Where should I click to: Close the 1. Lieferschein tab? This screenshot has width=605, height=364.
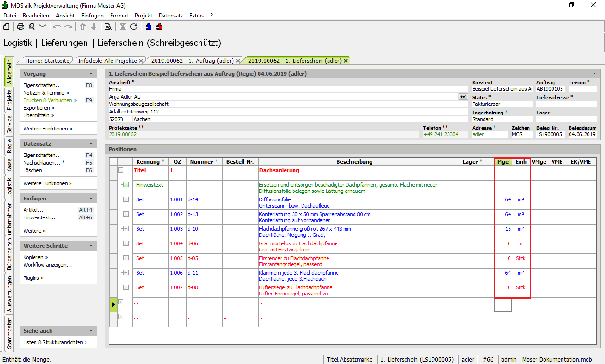[x=346, y=61]
